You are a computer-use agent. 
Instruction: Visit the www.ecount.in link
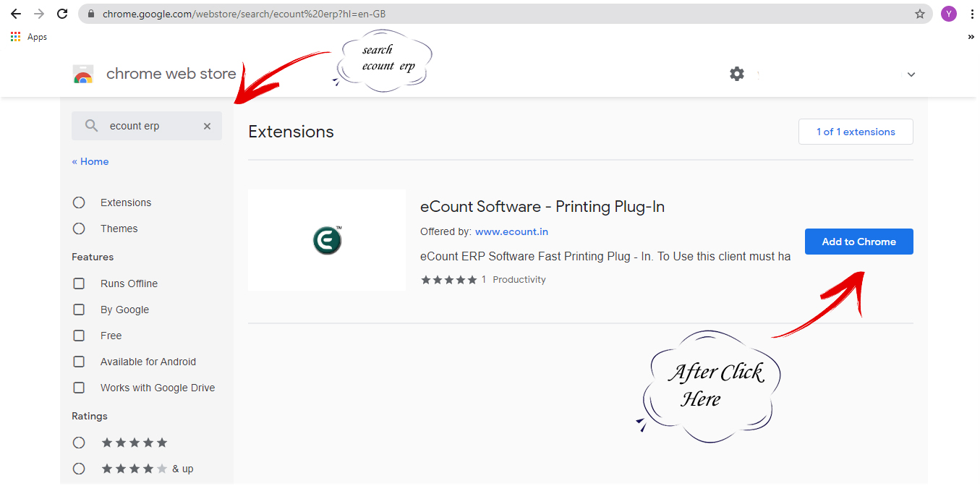[511, 231]
